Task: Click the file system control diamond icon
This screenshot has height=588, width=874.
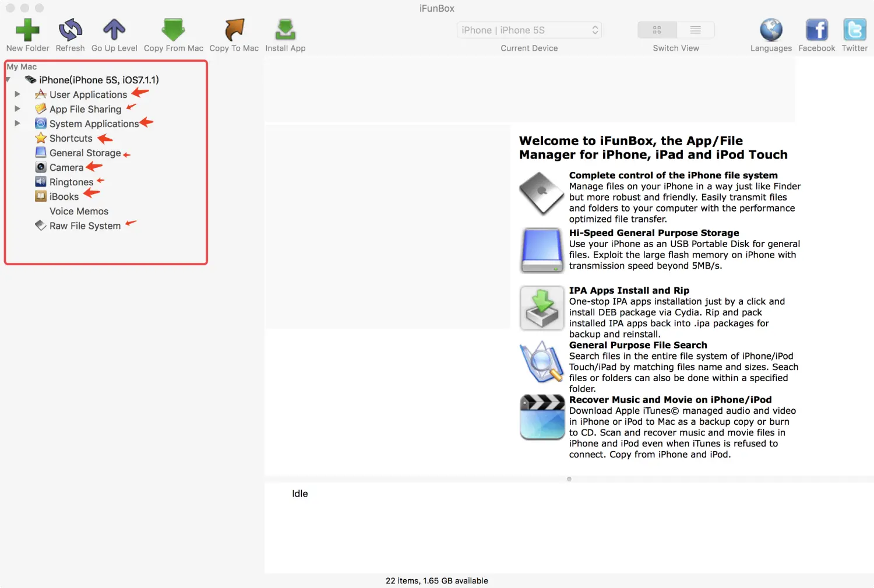Action: [542, 193]
